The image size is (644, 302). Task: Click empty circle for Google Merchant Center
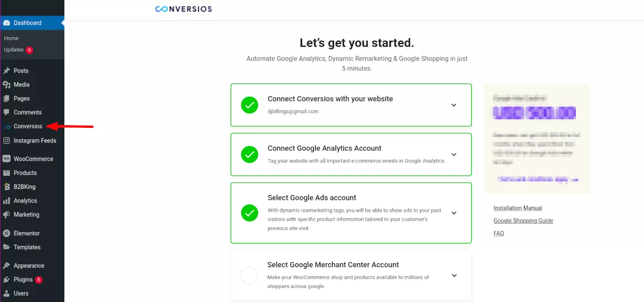pos(249,276)
